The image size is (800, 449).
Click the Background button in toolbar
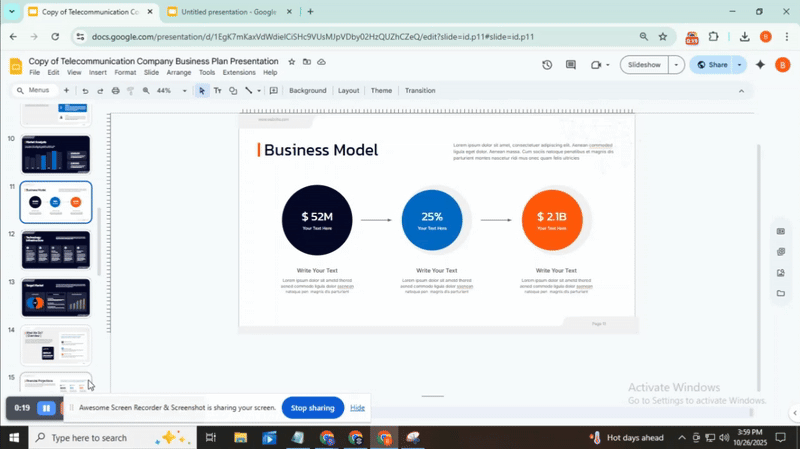tap(307, 91)
